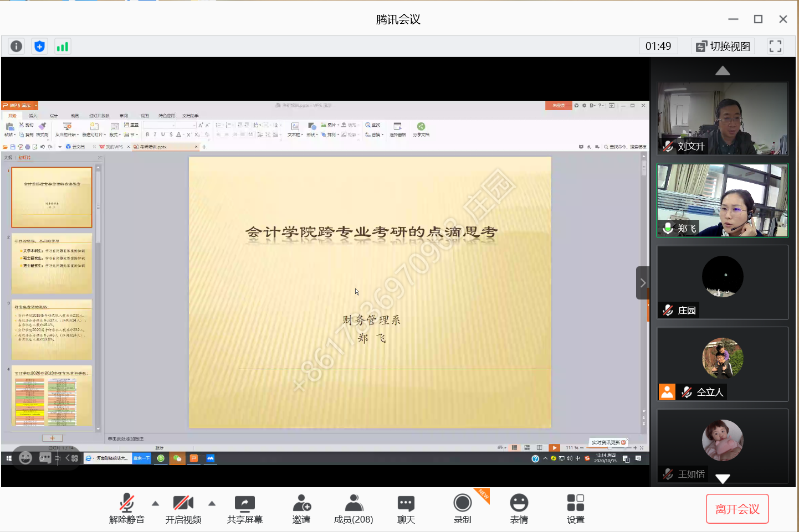Open WPS 特色应用 ribbon tab

click(x=167, y=116)
